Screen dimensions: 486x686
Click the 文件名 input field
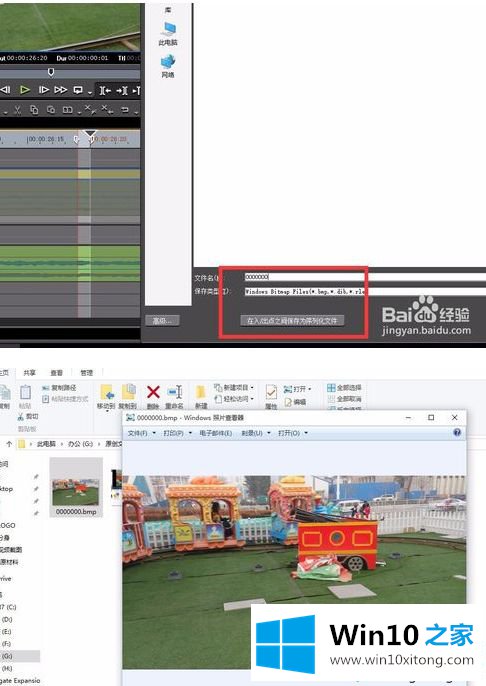(x=365, y=277)
